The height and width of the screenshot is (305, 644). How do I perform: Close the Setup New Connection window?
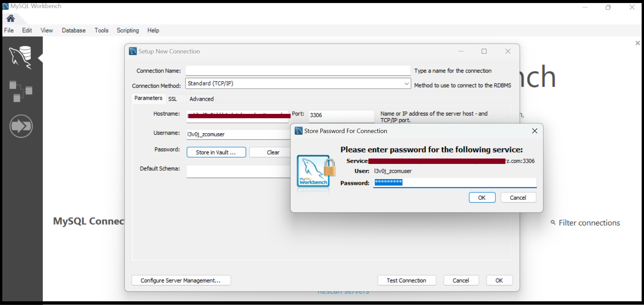[x=508, y=51]
